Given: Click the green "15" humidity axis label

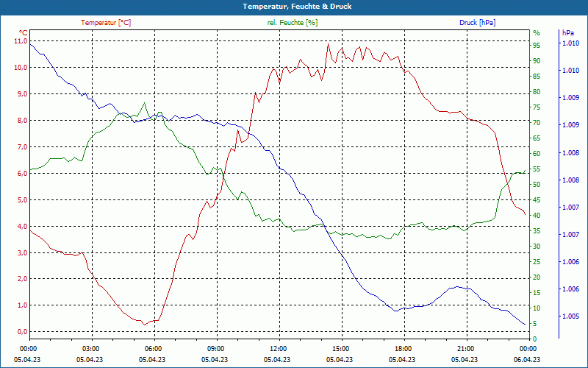Looking at the screenshot, I should point(537,293).
